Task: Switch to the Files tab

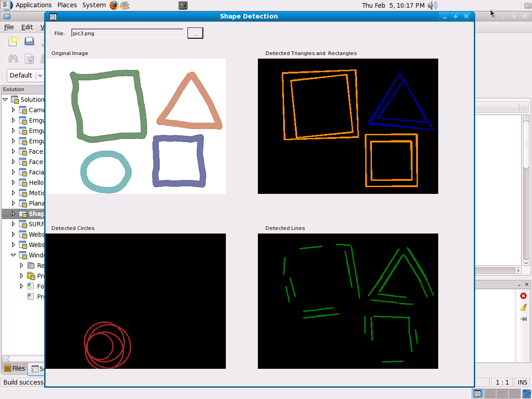Action: pyautogui.click(x=14, y=368)
